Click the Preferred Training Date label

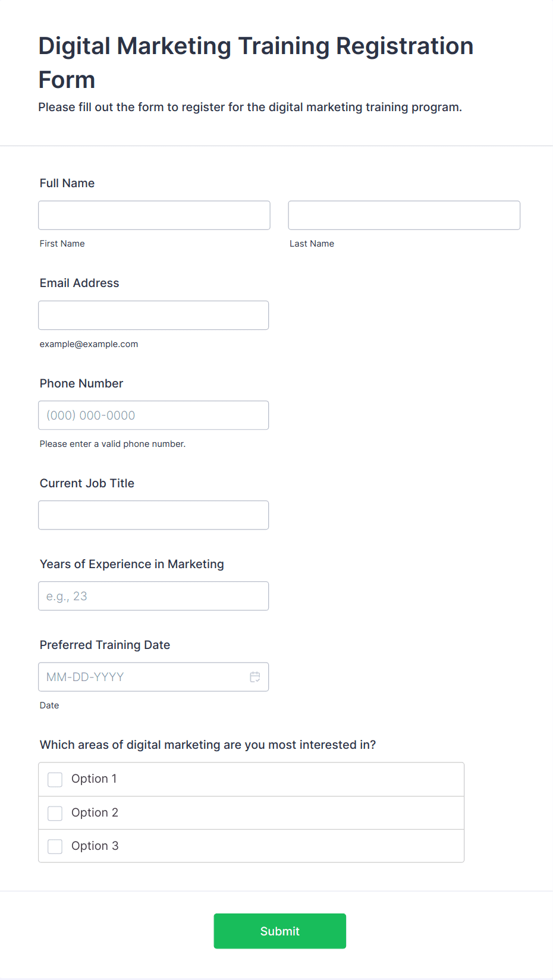pyautogui.click(x=105, y=645)
